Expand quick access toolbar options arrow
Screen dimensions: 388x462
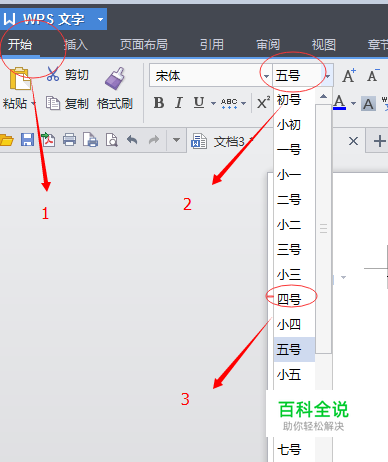coord(176,140)
